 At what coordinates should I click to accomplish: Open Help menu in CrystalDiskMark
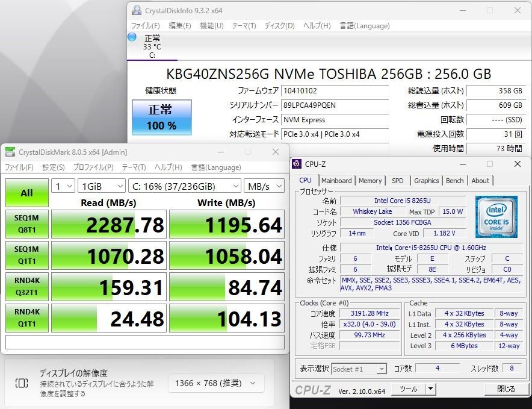coord(169,167)
